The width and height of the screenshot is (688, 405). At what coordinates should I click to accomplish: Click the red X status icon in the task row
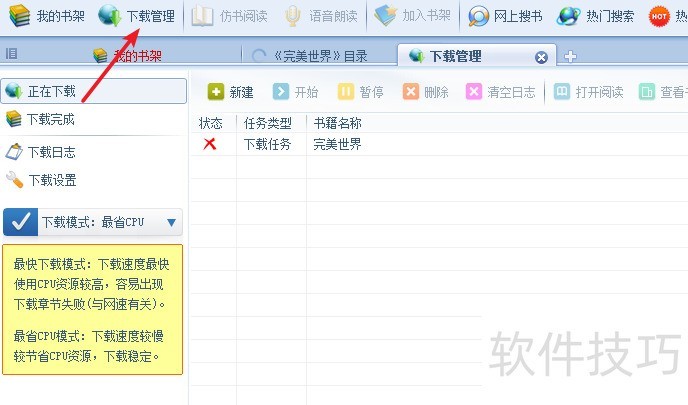[210, 143]
